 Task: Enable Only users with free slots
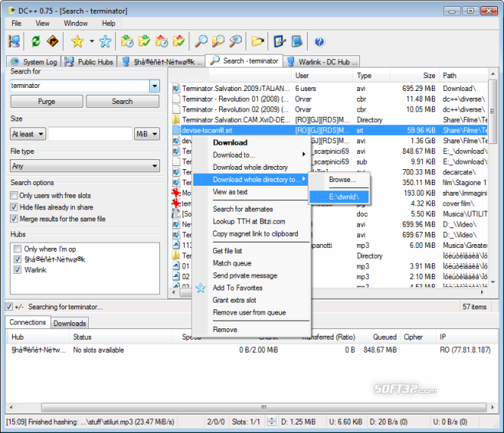[14, 196]
